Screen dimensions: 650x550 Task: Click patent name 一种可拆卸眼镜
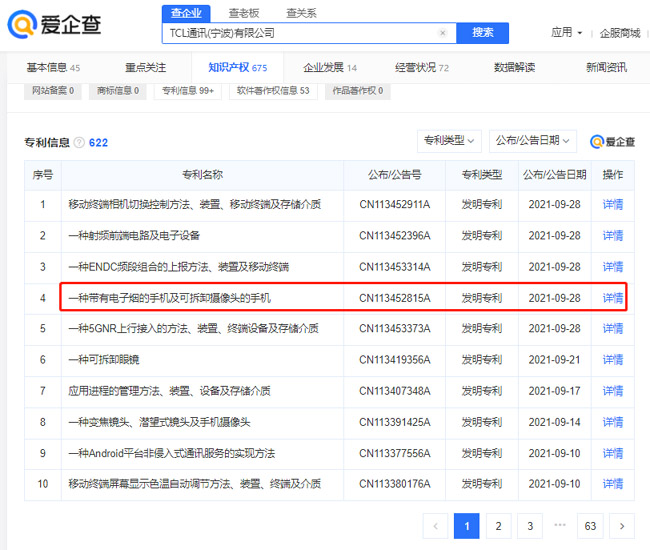[x=104, y=360]
